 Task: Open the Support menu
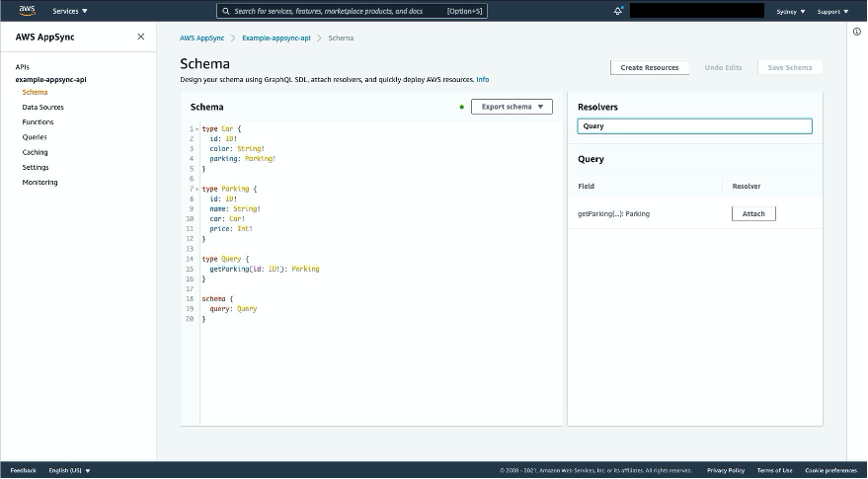pos(831,11)
